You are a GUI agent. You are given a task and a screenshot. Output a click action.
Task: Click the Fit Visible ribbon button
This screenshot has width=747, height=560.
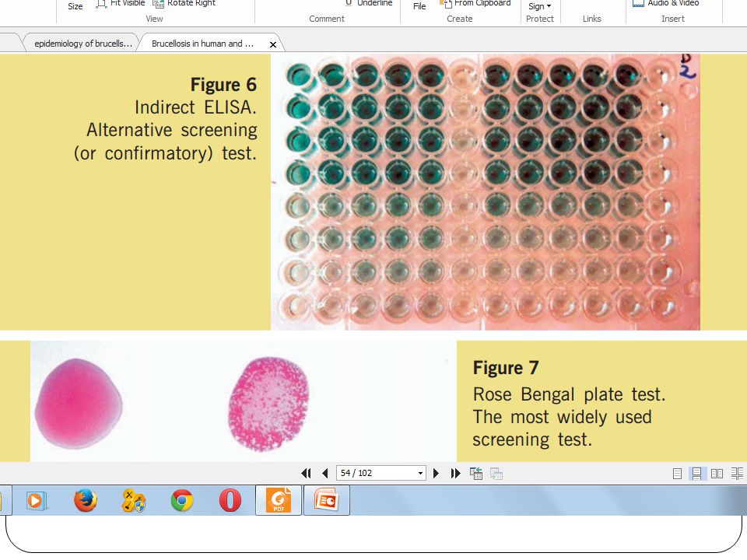(121, 4)
